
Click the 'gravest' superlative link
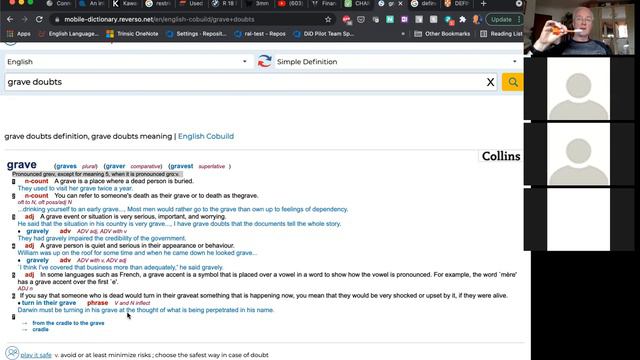(x=182, y=166)
